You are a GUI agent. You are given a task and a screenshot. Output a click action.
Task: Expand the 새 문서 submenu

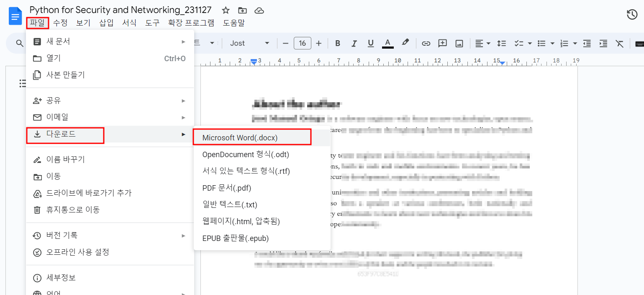tap(110, 41)
